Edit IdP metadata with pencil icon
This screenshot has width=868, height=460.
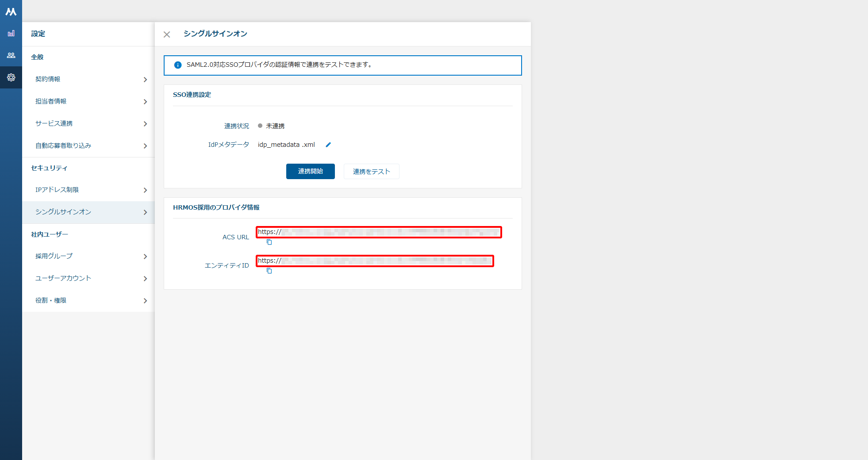click(328, 145)
